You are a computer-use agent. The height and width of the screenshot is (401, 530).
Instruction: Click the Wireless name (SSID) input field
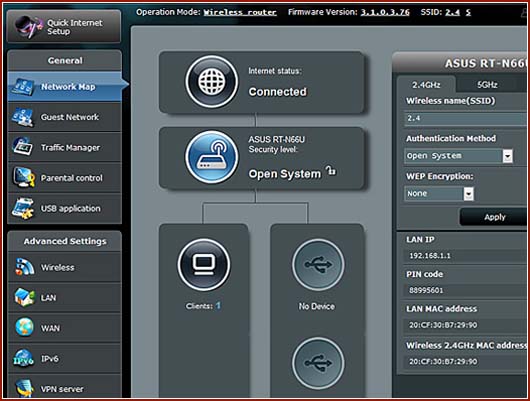(x=466, y=119)
